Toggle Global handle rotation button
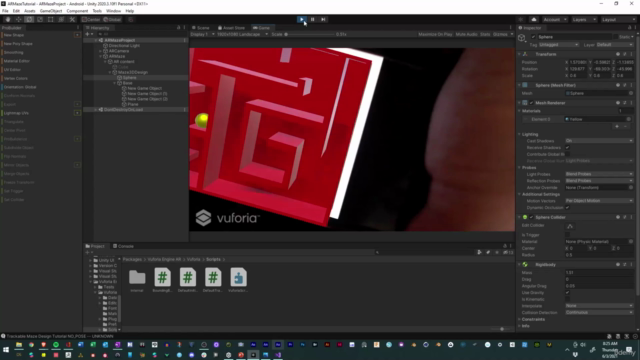Viewport: 640px width, 360px height. [112, 19]
